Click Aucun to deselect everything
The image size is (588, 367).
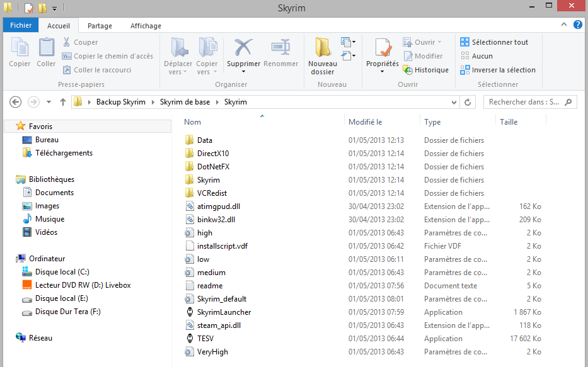click(476, 56)
